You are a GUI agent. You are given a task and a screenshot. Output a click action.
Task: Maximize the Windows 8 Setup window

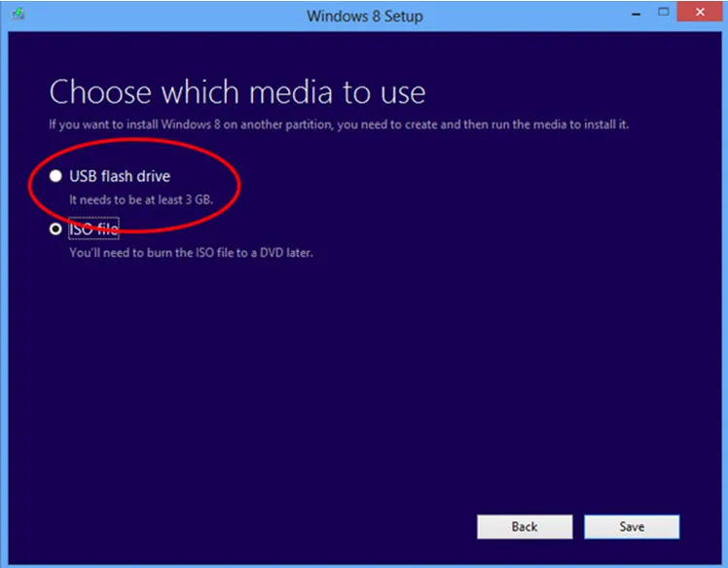pos(664,14)
